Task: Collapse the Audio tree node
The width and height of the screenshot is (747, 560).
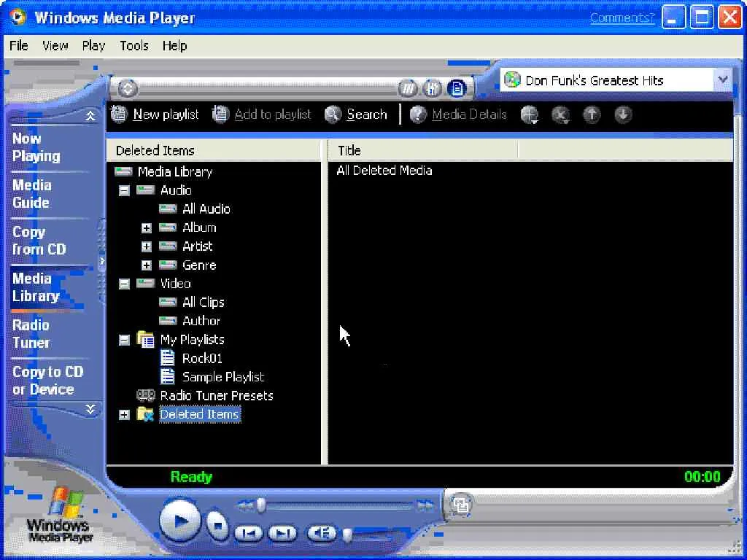Action: click(124, 190)
